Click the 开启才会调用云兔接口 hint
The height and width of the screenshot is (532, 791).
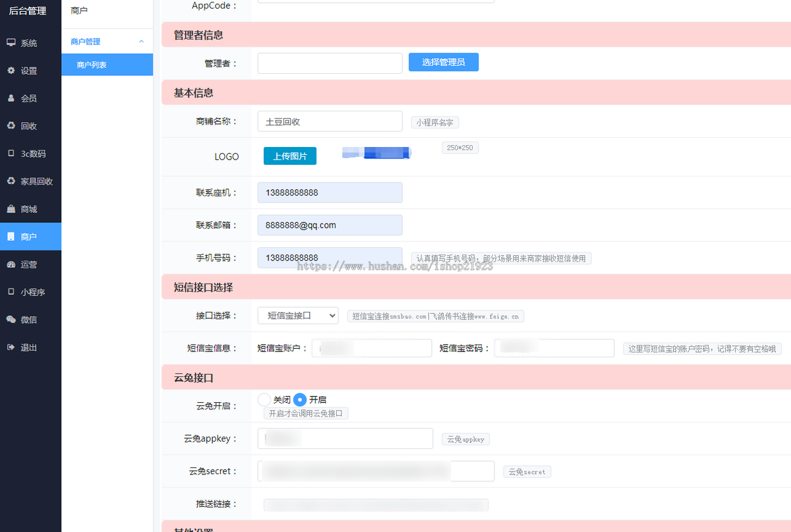[306, 413]
